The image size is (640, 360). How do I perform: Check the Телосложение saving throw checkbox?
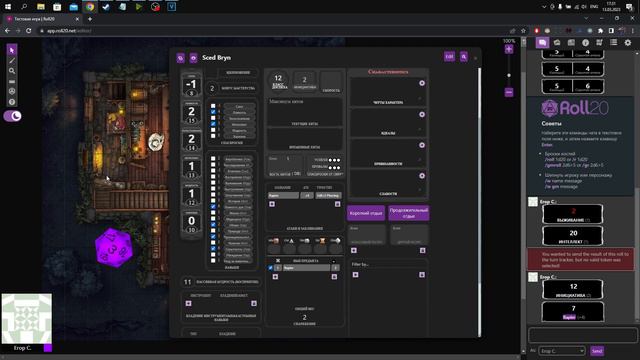click(x=213, y=118)
